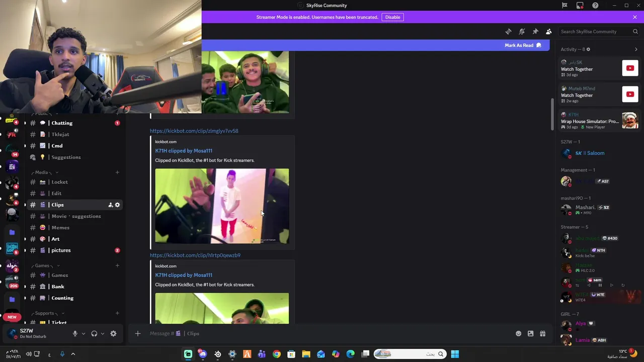Viewport: 644px width, 362px height.
Task: Open the Counting channel
Action: [74, 298]
